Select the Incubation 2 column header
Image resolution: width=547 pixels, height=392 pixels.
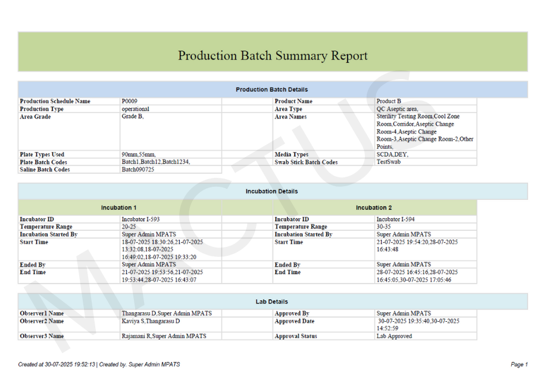click(x=374, y=208)
